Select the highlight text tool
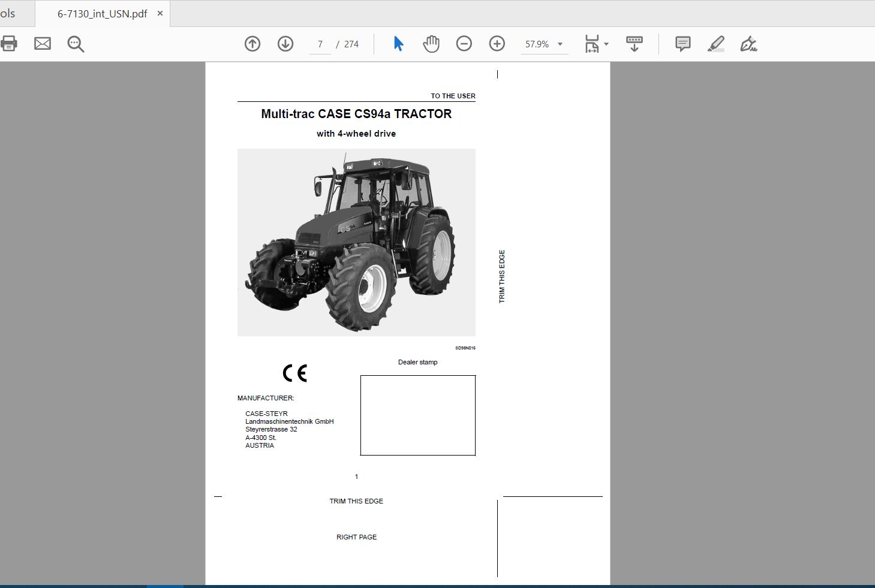The height and width of the screenshot is (588, 875). coord(716,44)
